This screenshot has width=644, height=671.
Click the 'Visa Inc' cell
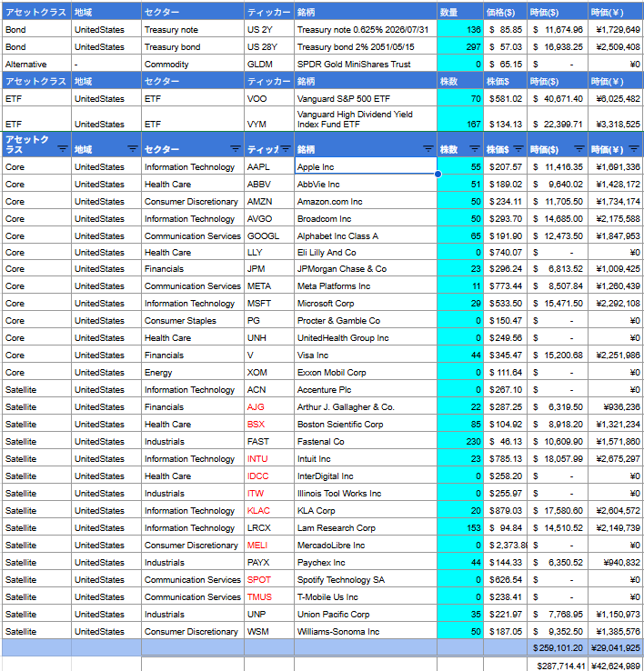click(366, 355)
